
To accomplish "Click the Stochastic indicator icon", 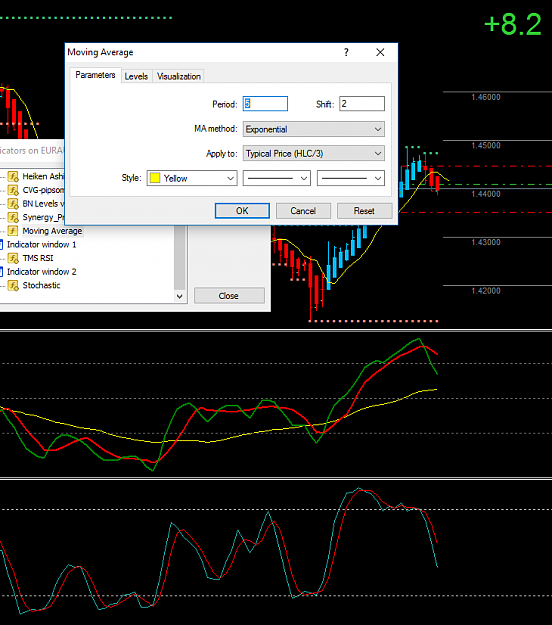I will 13,285.
